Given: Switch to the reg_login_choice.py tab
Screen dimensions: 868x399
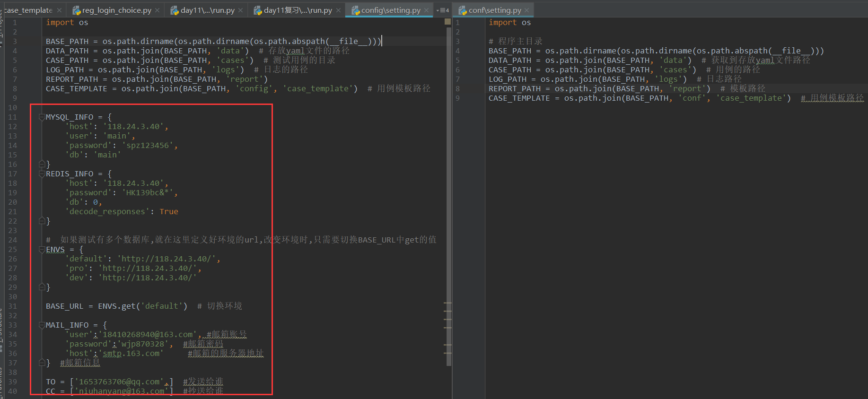Looking at the screenshot, I should (x=116, y=10).
